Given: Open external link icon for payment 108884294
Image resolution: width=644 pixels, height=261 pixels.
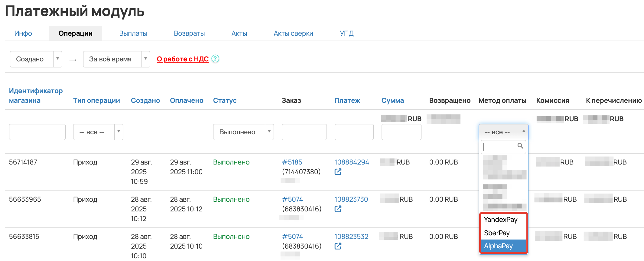Looking at the screenshot, I should point(338,172).
